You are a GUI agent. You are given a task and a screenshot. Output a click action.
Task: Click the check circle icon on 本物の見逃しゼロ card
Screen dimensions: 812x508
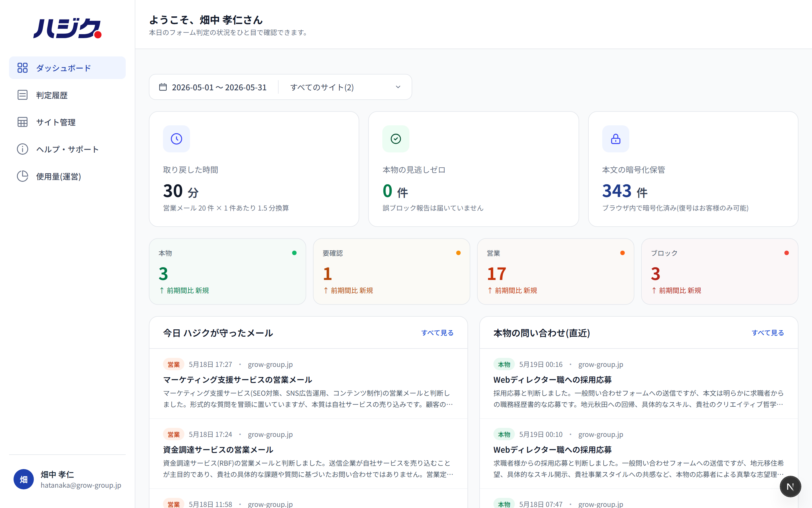click(x=396, y=139)
